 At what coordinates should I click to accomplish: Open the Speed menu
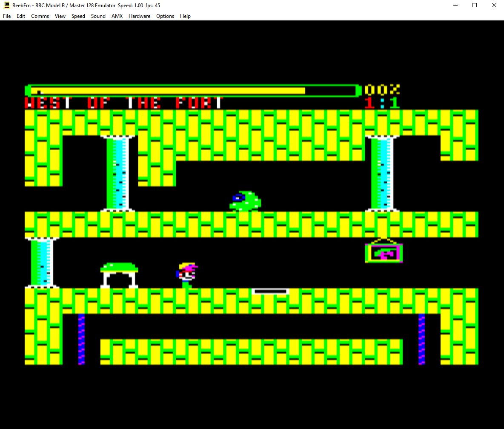click(x=78, y=16)
